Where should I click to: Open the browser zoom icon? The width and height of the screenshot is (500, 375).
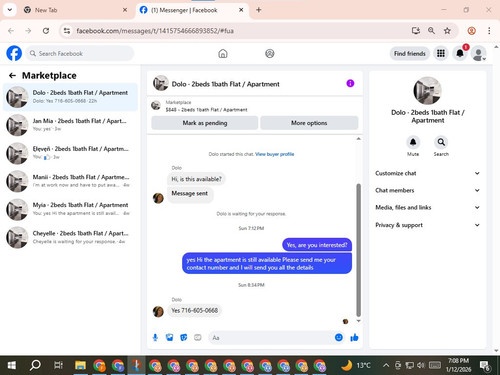point(431,31)
